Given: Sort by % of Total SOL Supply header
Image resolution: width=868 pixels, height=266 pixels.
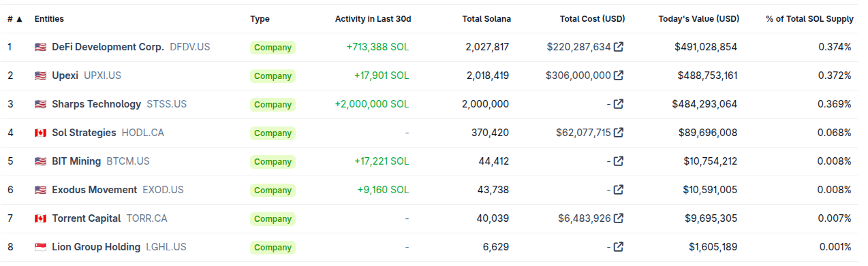Looking at the screenshot, I should coord(809,19).
